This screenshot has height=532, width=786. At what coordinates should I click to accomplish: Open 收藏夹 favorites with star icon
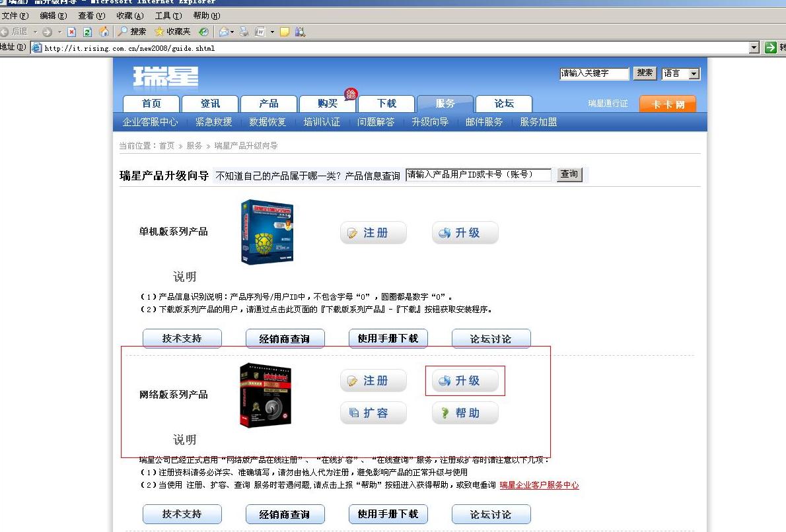172,32
